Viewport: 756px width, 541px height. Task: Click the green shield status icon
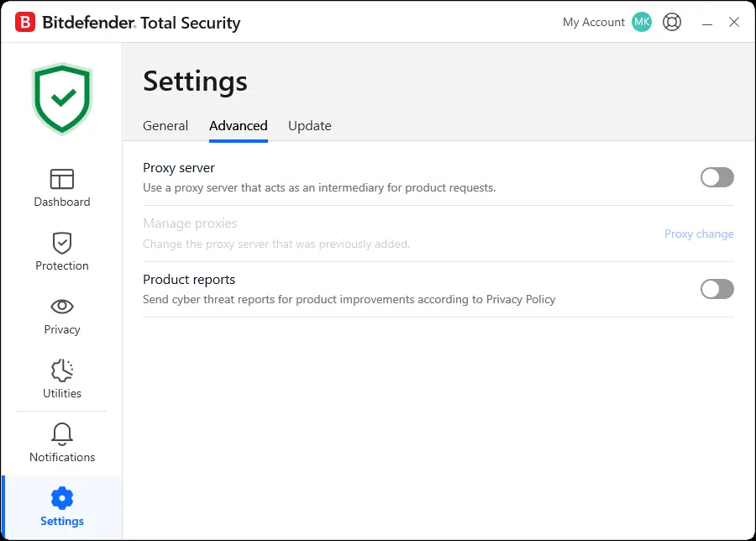pos(61,98)
